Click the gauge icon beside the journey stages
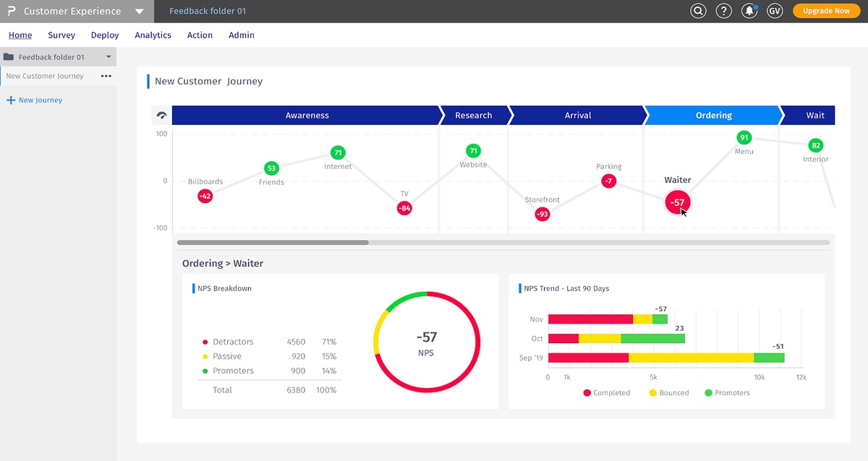 tap(161, 116)
